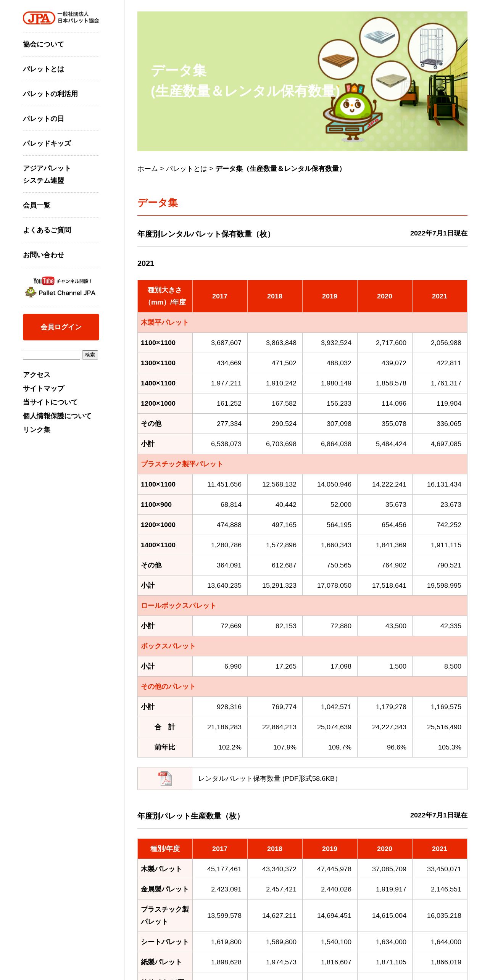Click the 木製パレット row label
490x980 pixels.
pos(165,869)
